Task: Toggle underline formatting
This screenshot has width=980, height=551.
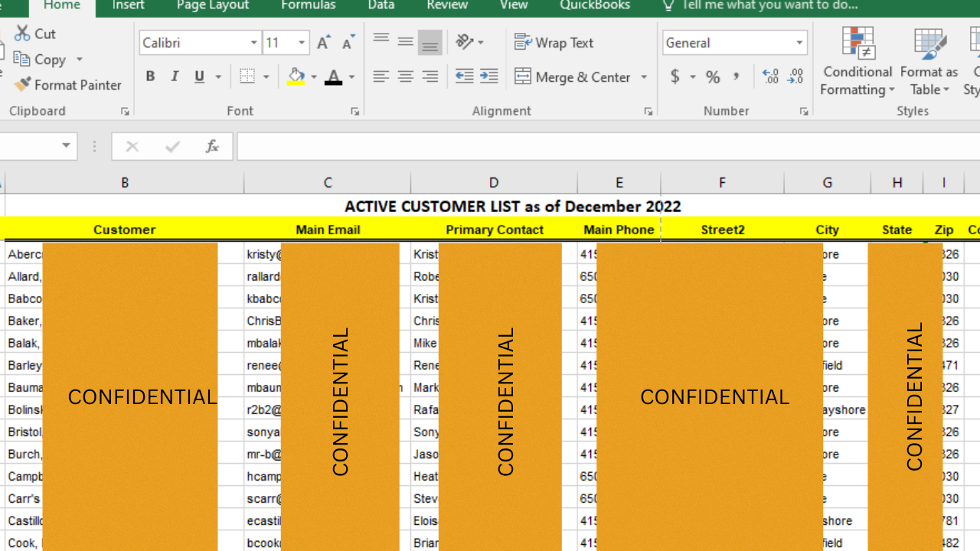Action: click(x=199, y=77)
